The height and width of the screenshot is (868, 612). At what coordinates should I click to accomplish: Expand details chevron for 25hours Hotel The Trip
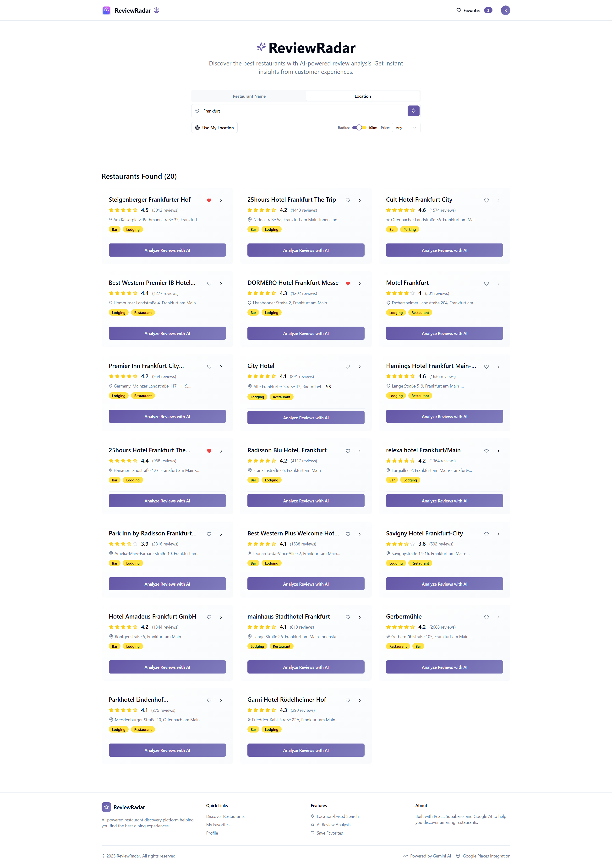pyautogui.click(x=359, y=200)
